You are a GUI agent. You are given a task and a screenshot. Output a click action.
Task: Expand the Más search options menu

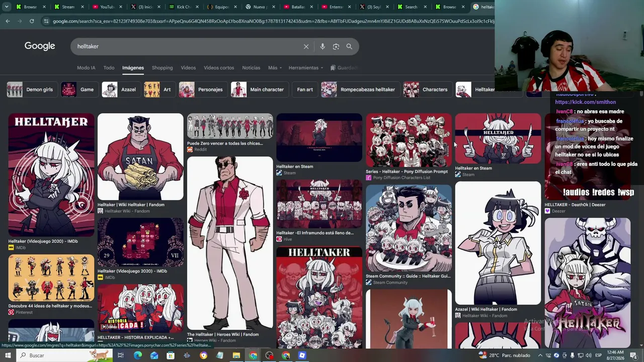tap(275, 68)
